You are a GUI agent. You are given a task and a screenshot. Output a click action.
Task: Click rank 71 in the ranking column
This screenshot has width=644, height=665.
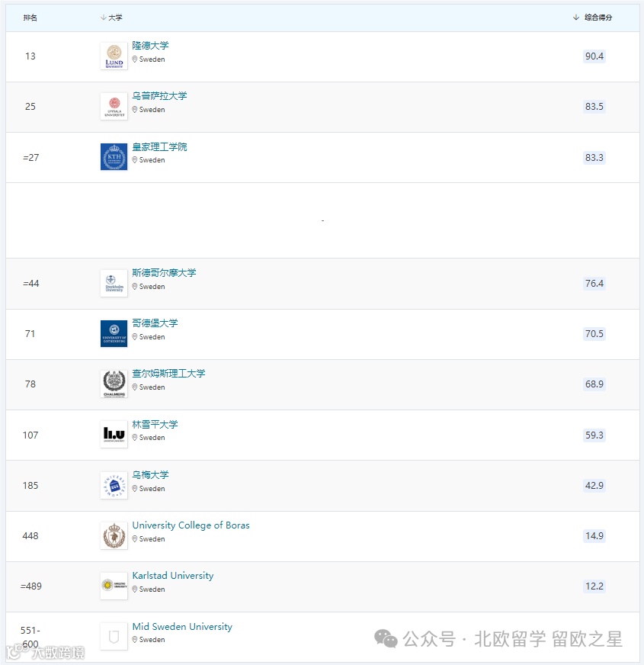pos(30,334)
